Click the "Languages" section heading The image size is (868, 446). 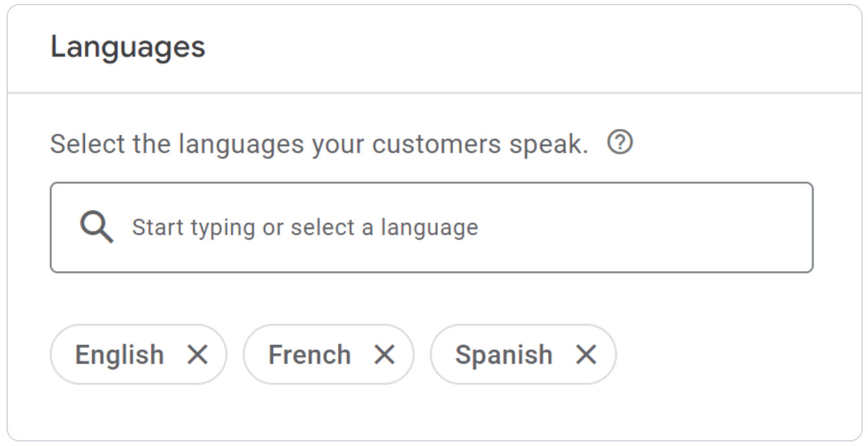pos(128,47)
